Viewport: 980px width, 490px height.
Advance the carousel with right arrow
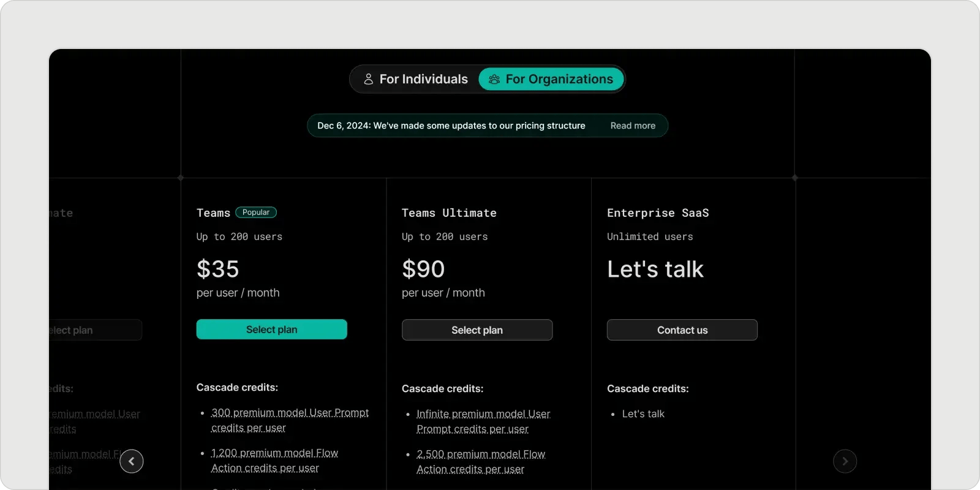tap(845, 461)
